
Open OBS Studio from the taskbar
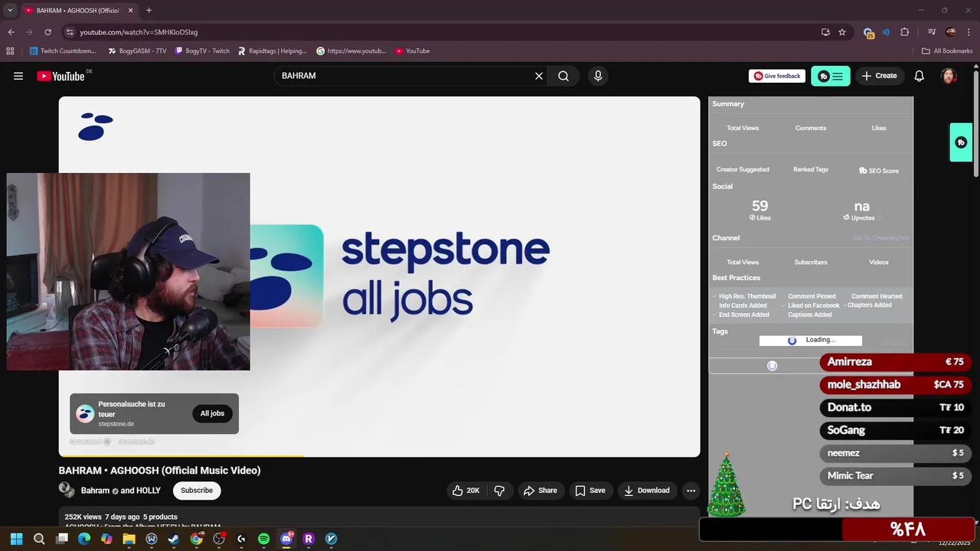tap(219, 539)
